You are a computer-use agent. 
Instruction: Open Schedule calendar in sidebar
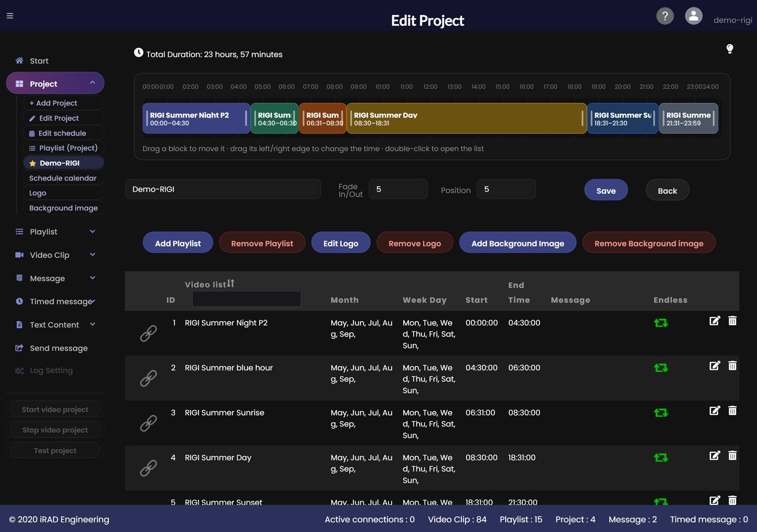[63, 178]
